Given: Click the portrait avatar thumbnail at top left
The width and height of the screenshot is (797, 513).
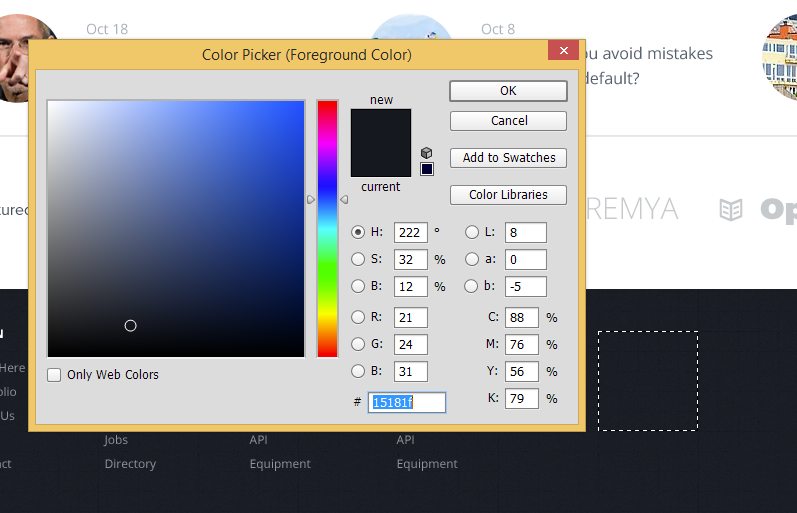Looking at the screenshot, I should pyautogui.click(x=25, y=58).
